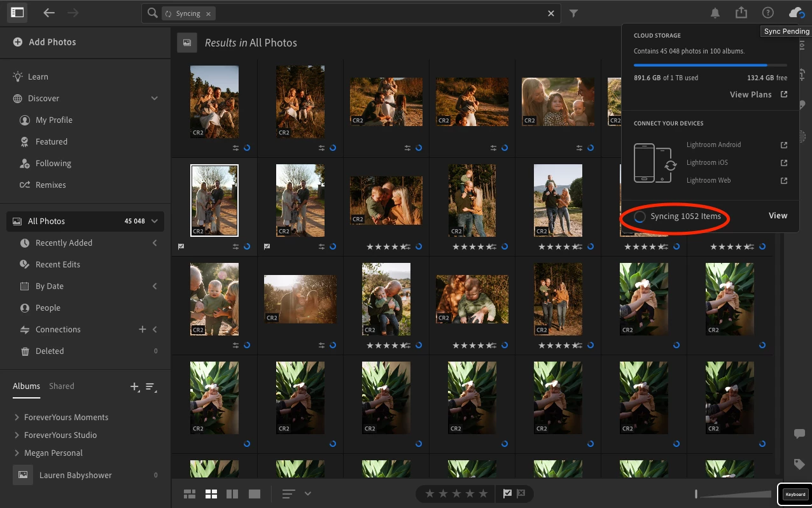Click the Results photo icon
This screenshot has width=812, height=508.
pos(187,43)
